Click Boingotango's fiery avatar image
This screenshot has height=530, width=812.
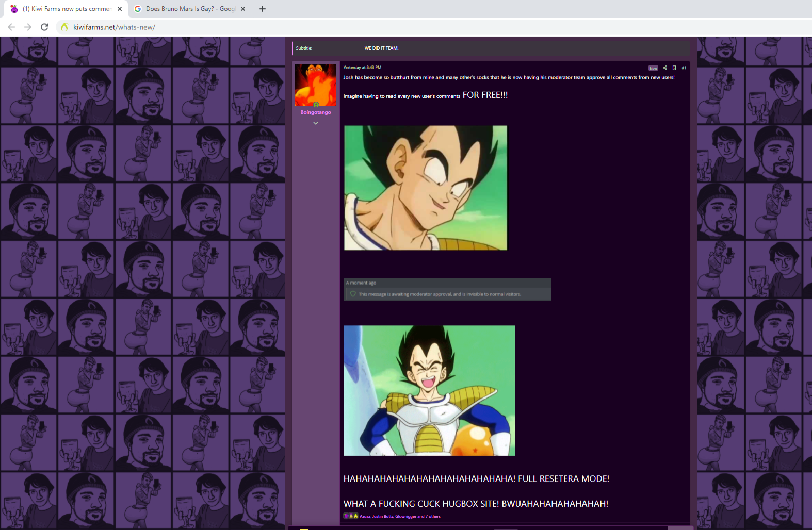coord(316,85)
